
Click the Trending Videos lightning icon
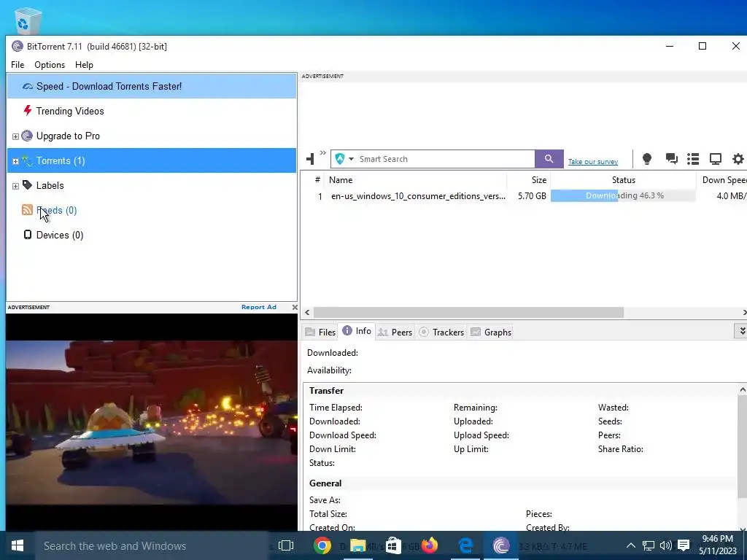[28, 111]
